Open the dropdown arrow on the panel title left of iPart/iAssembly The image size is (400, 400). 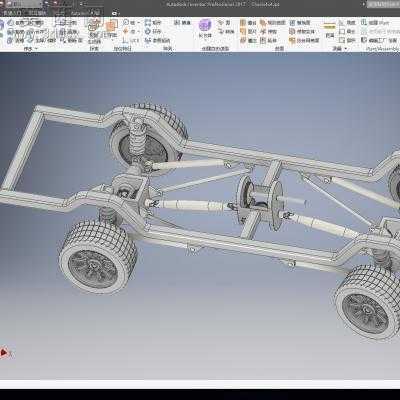pos(346,49)
